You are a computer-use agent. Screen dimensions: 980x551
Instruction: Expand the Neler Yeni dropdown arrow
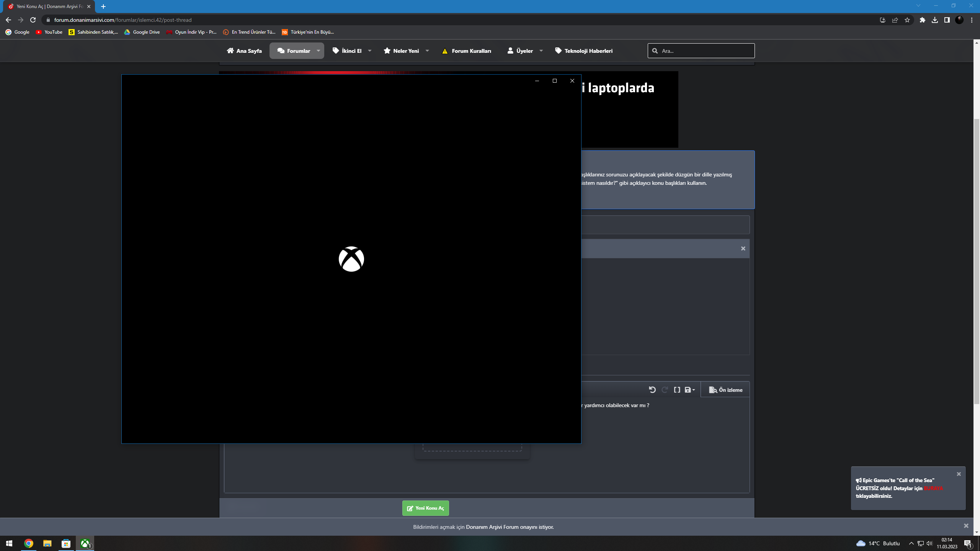(427, 51)
